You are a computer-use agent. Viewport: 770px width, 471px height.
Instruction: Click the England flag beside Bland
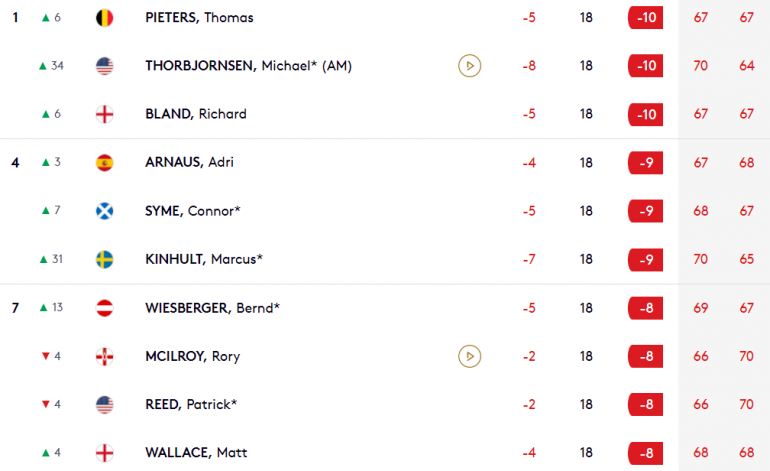pos(105,114)
